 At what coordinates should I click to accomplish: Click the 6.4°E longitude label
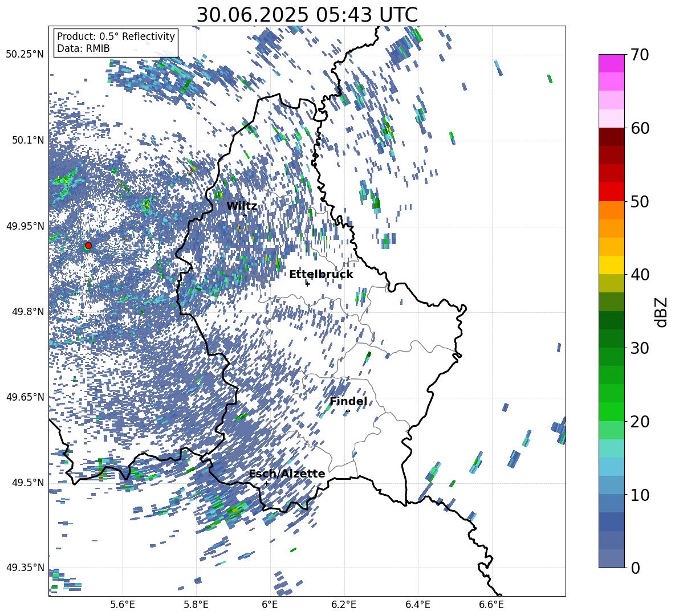click(417, 605)
